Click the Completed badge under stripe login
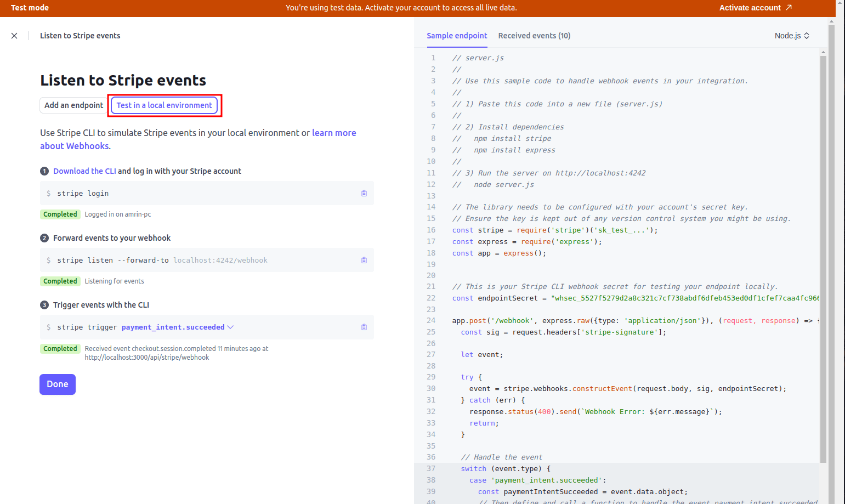Viewport: 845px width, 504px height. point(60,214)
